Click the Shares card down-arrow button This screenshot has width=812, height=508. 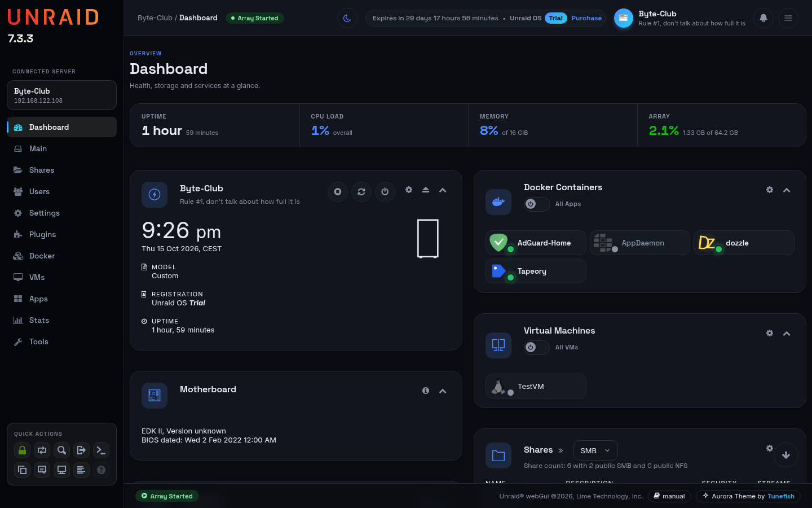[x=786, y=455]
